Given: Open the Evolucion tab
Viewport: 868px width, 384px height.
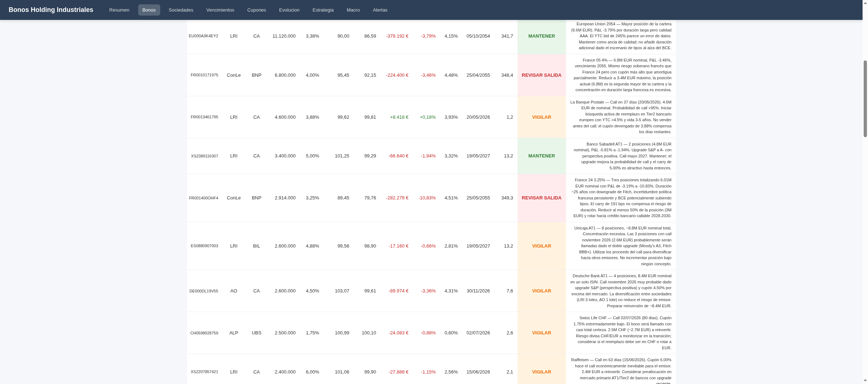Looking at the screenshot, I should (x=289, y=10).
